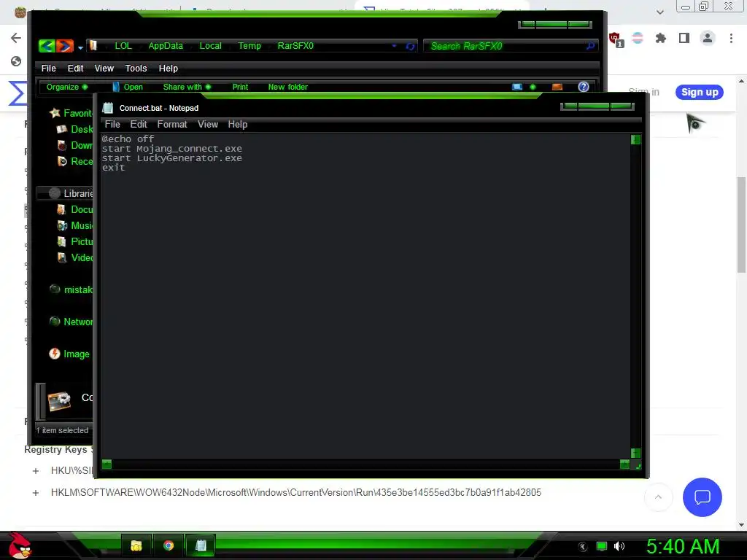747x560 pixels.
Task: Refresh the RarSFX0 folder view
Action: [x=410, y=46]
